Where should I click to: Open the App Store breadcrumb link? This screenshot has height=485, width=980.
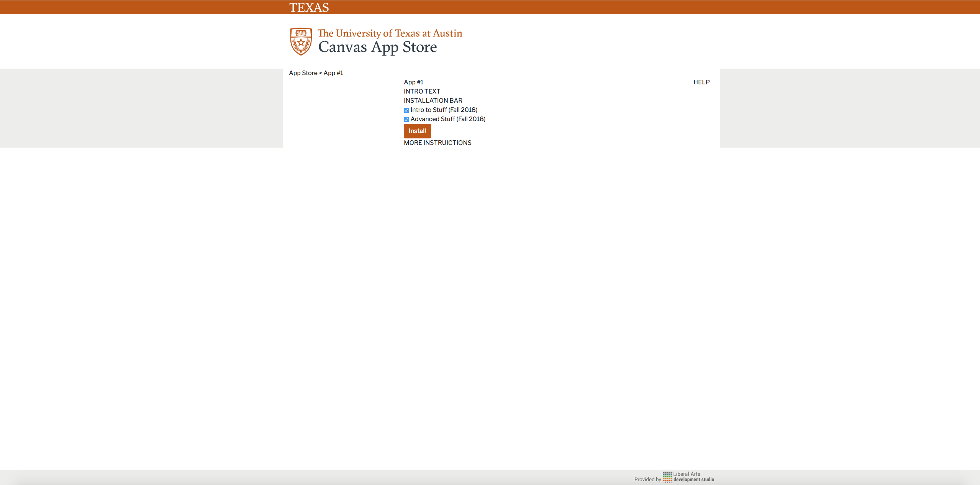tap(303, 73)
